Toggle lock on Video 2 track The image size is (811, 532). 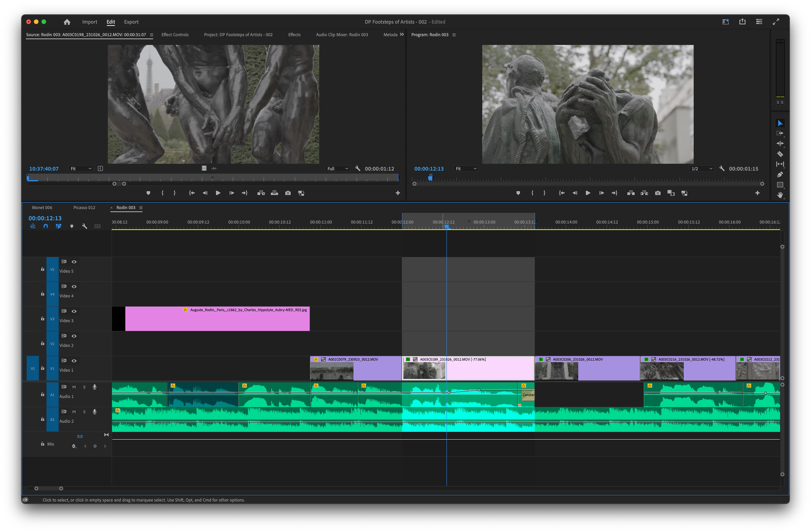click(x=43, y=343)
